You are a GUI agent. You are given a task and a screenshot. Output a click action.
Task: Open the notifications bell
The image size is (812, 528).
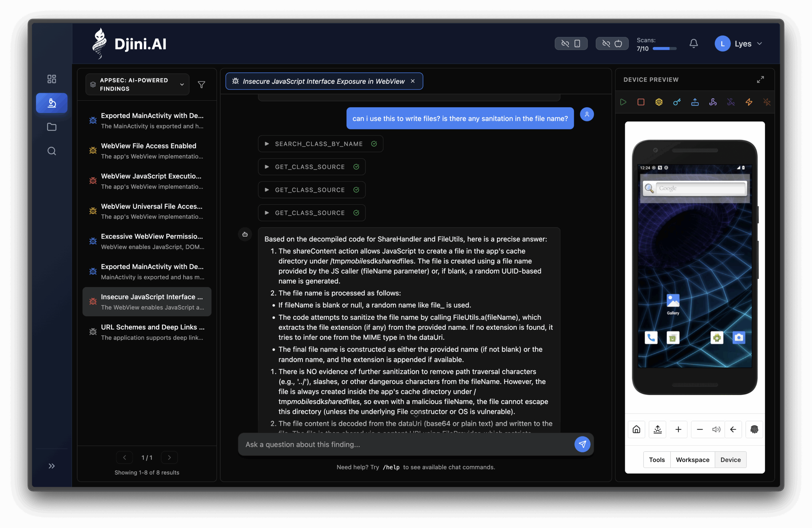[x=694, y=44]
